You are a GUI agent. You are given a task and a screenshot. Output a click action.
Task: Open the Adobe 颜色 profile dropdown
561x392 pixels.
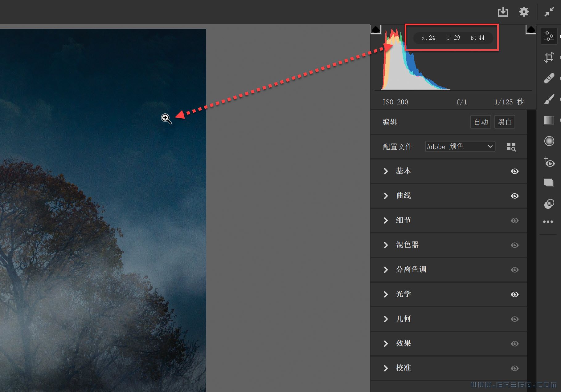460,147
